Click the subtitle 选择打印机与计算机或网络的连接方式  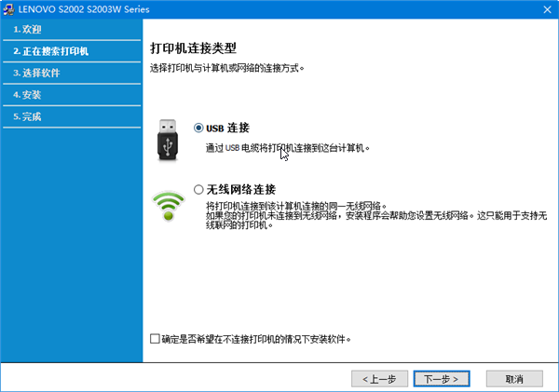(227, 68)
